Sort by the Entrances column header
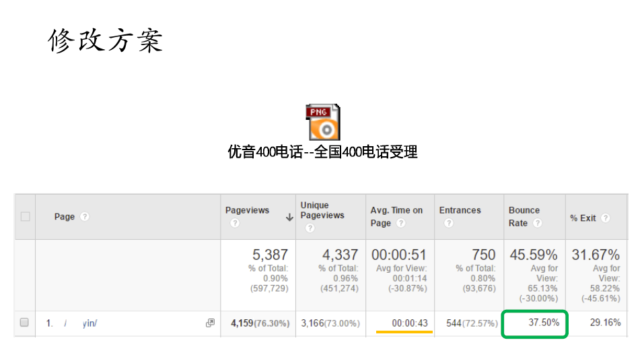 pyautogui.click(x=460, y=210)
